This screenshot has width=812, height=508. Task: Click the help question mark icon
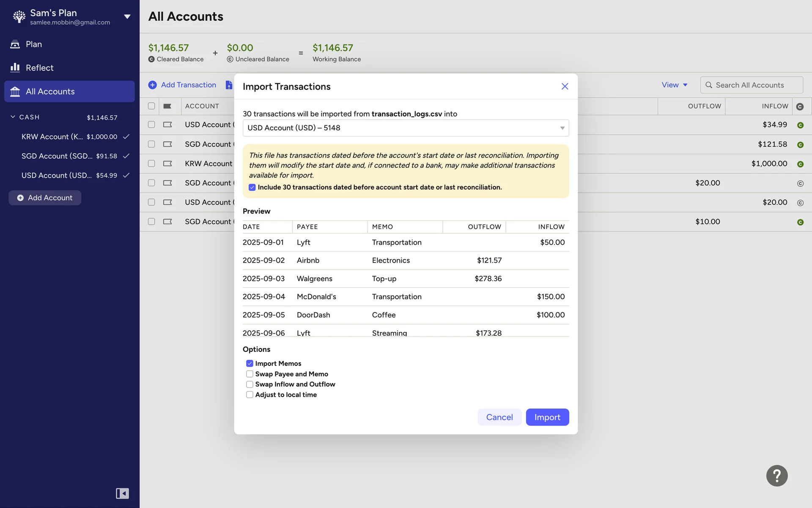click(x=776, y=475)
